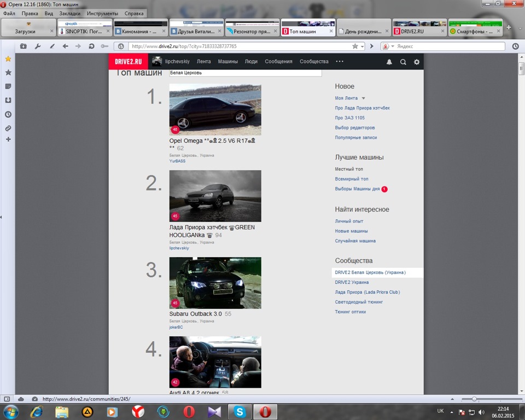Open Всемирный топ link
The height and width of the screenshot is (420, 525).
(x=352, y=179)
